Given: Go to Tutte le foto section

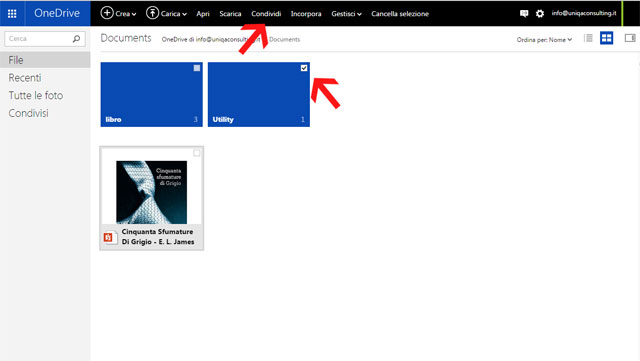Looking at the screenshot, I should [x=36, y=95].
